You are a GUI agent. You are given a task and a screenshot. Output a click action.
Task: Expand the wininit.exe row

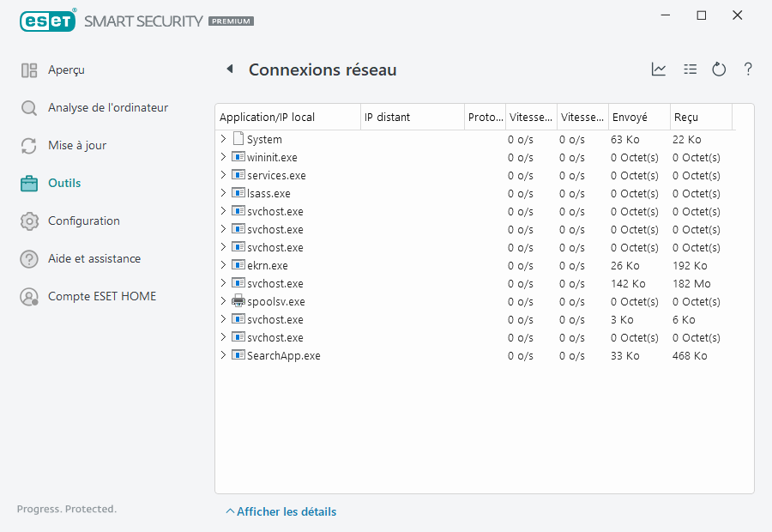pos(223,157)
